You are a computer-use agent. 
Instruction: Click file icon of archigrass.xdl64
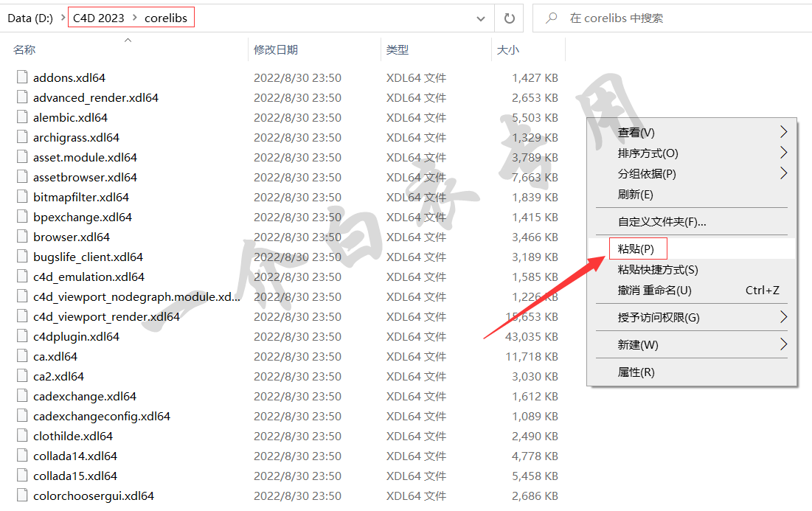(21, 137)
